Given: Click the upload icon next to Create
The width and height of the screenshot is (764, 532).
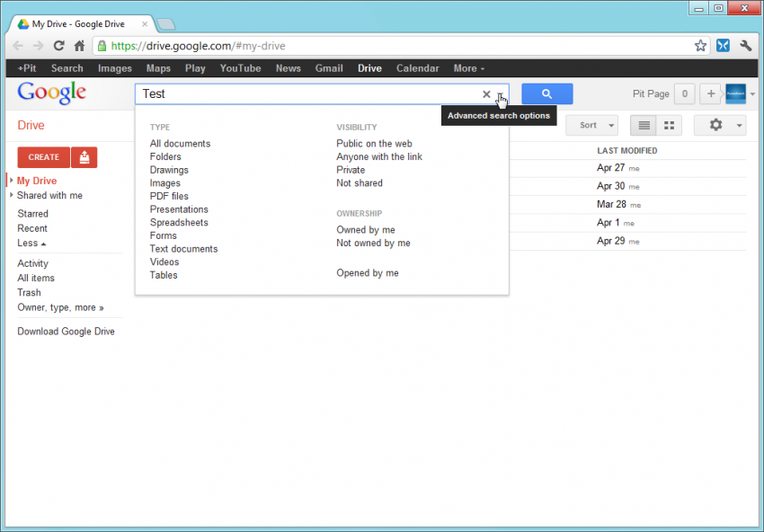Looking at the screenshot, I should point(84,157).
